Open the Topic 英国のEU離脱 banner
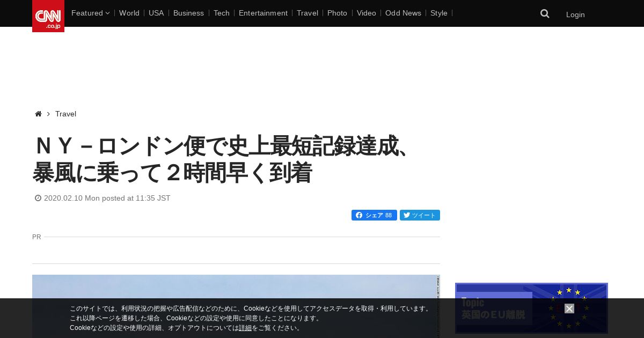The width and height of the screenshot is (644, 338). pyautogui.click(x=531, y=308)
